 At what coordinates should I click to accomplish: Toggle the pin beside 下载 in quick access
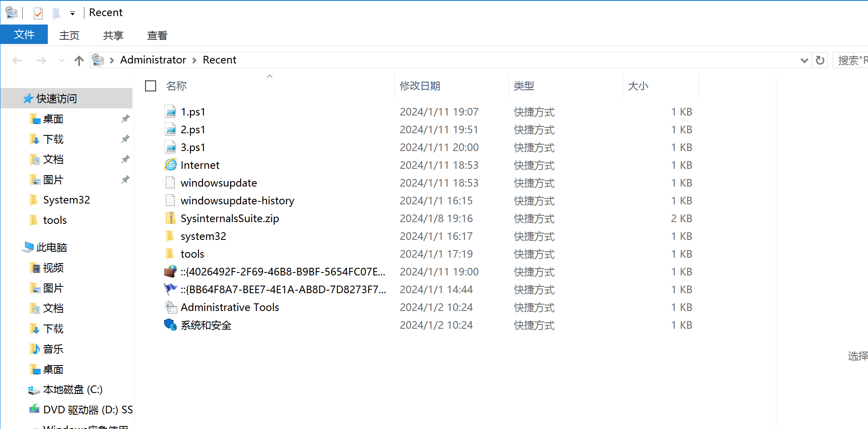pyautogui.click(x=125, y=139)
